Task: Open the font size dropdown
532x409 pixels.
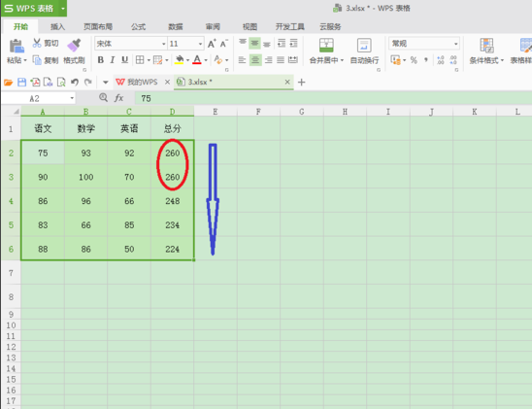Action: tap(200, 44)
